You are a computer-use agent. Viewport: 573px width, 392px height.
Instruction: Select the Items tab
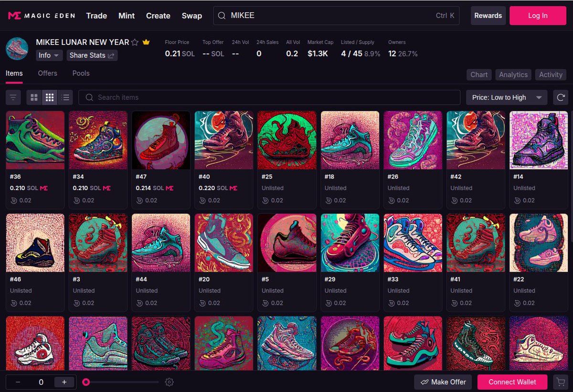tap(14, 74)
